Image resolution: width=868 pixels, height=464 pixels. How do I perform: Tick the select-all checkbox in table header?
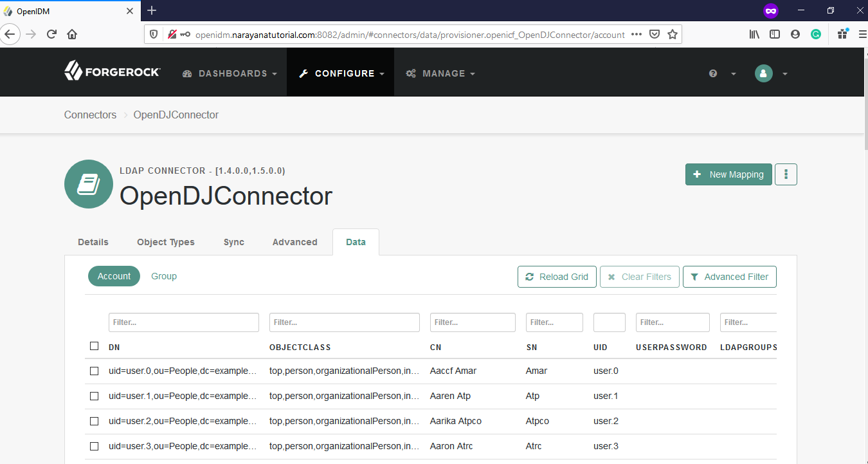point(95,346)
